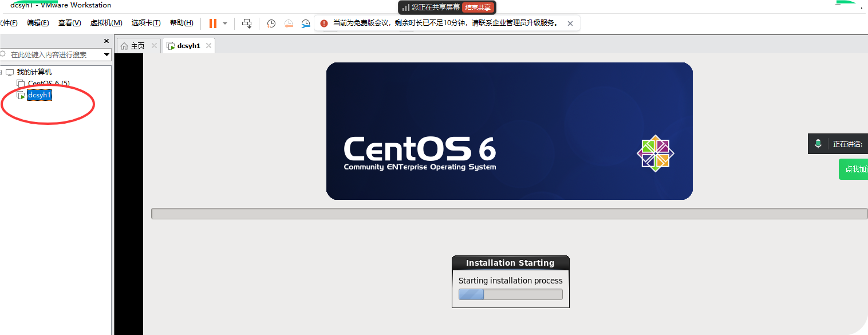This screenshot has width=868, height=335.
Task: Click the green 点我加 button at the right edge
Action: coord(853,170)
